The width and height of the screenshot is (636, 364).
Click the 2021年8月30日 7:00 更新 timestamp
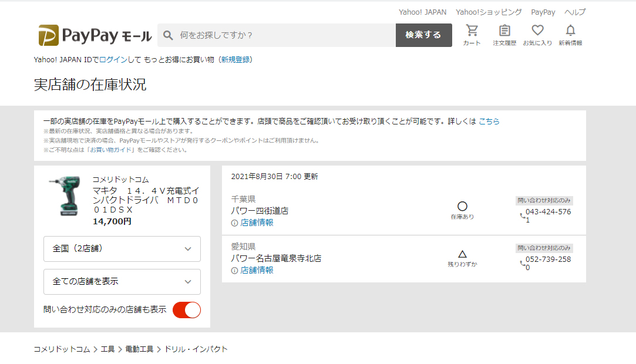(x=275, y=176)
